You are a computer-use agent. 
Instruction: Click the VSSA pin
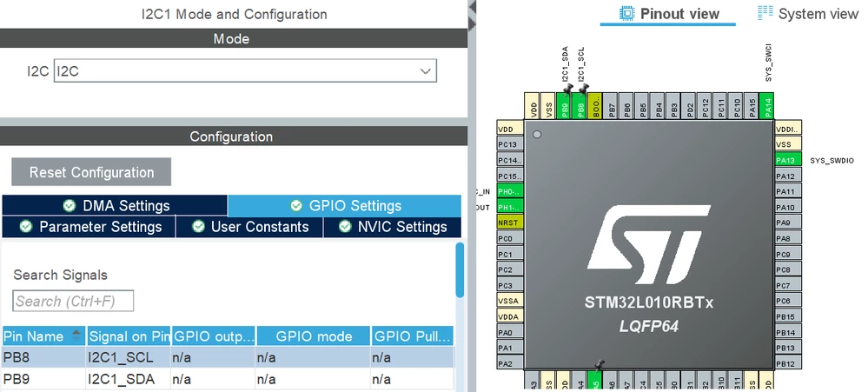510,302
